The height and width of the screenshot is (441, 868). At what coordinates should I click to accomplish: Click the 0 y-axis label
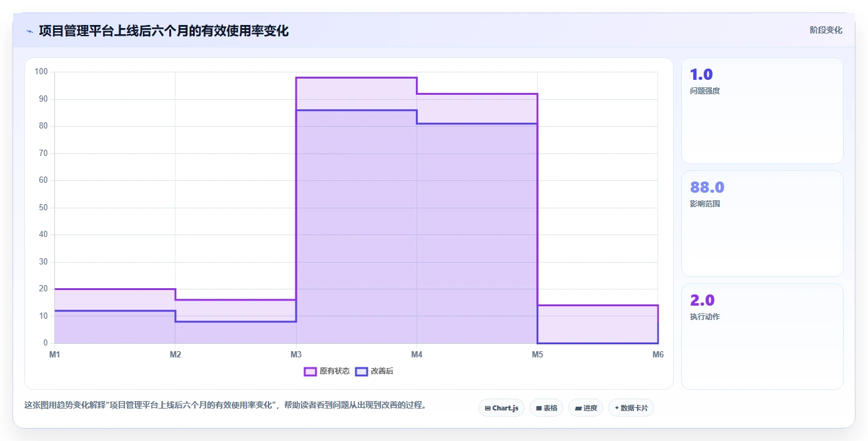pos(46,343)
